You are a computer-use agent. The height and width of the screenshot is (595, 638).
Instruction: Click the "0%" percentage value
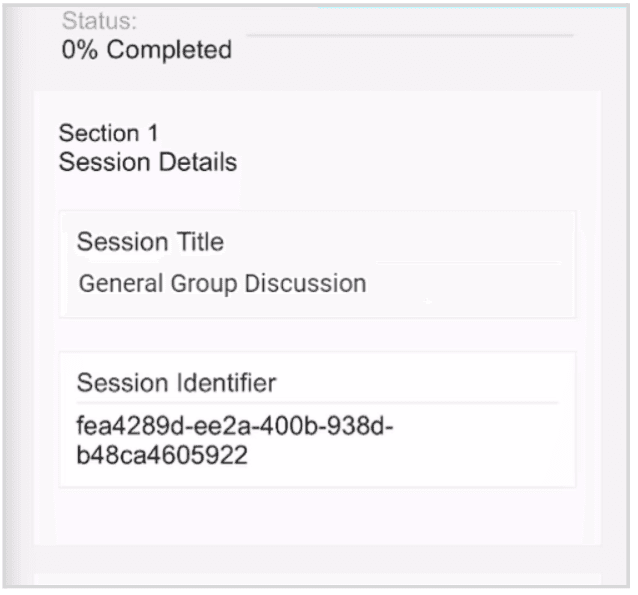(80, 50)
